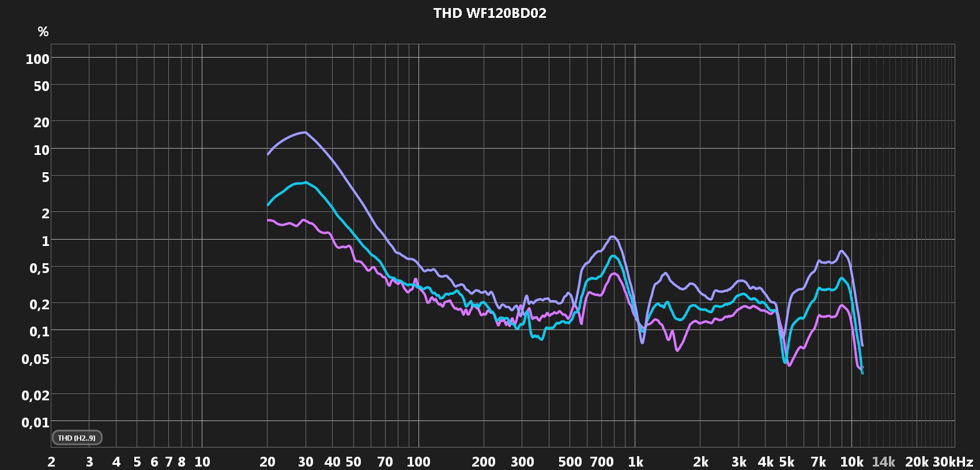This screenshot has width=980, height=470.
Task: Click the 0,01 percent axis label
Action: click(x=35, y=423)
